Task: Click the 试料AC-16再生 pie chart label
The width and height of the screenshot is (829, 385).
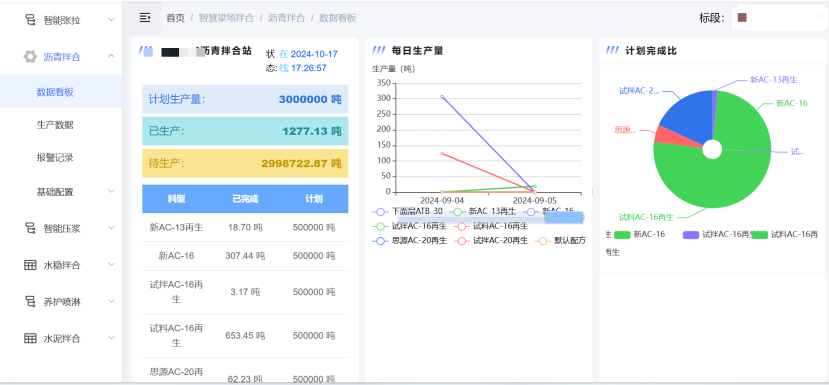Action: [646, 217]
